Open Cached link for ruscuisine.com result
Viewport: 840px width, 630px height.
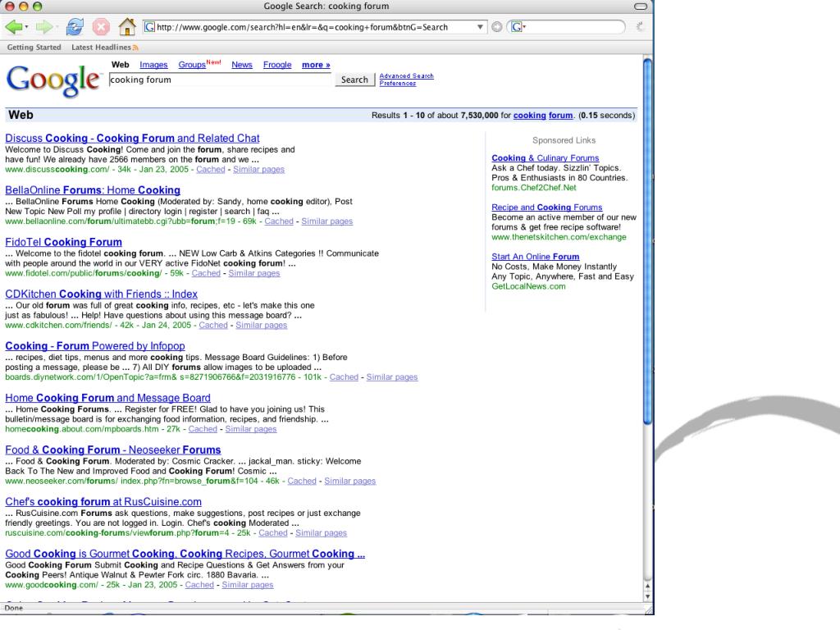273,533
